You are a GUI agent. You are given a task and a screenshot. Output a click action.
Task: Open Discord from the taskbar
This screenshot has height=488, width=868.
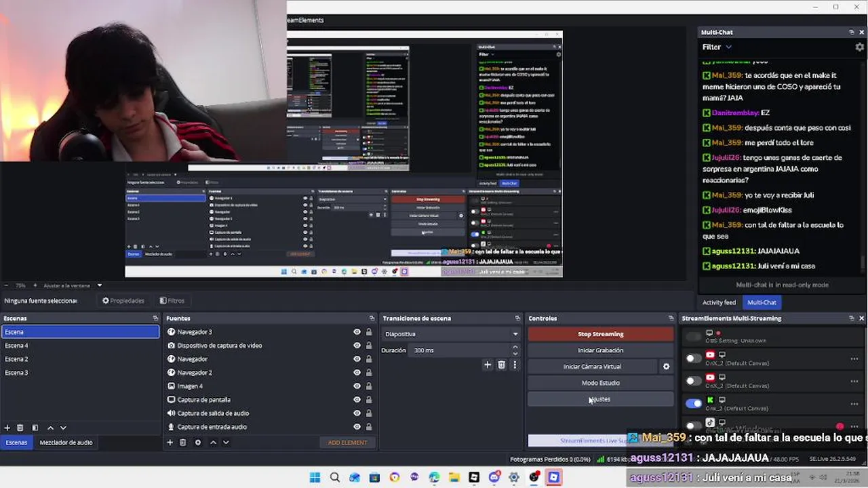(494, 478)
